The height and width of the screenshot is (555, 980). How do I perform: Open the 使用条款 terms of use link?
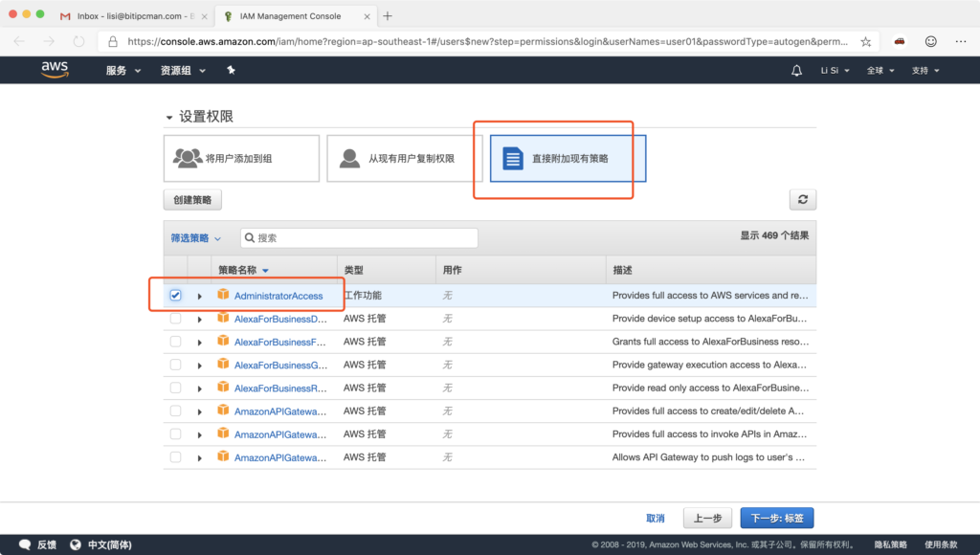click(x=941, y=544)
